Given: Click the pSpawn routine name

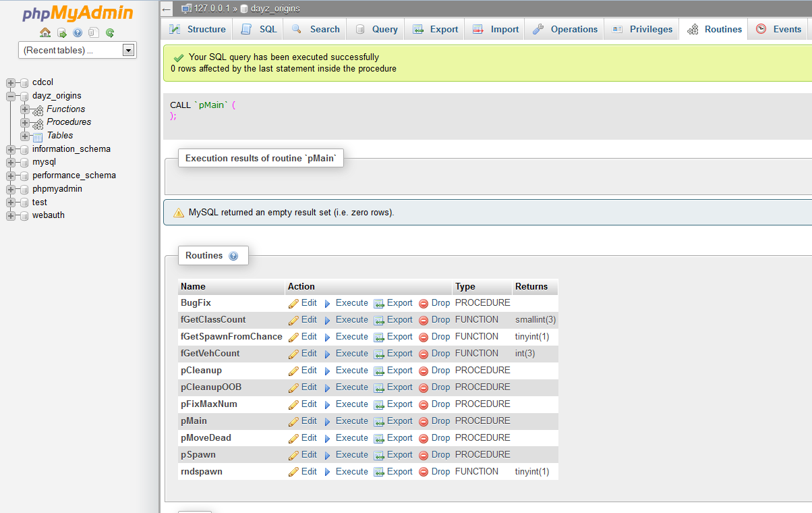Looking at the screenshot, I should point(198,455).
